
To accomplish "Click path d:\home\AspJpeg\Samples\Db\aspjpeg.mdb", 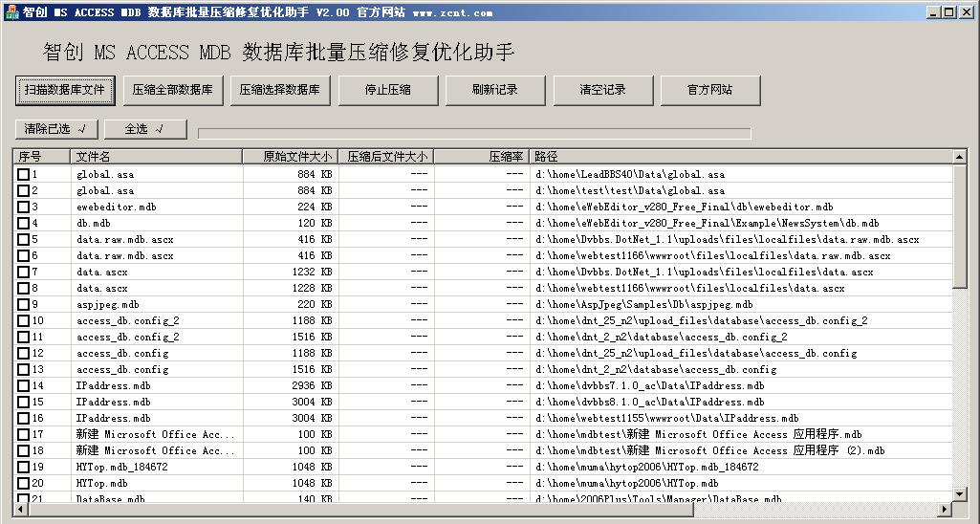I will click(644, 304).
